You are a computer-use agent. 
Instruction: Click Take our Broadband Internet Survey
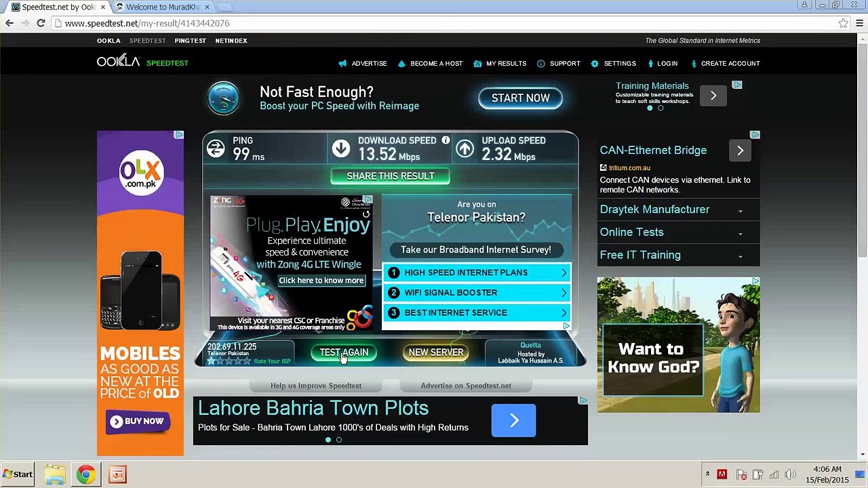point(476,249)
